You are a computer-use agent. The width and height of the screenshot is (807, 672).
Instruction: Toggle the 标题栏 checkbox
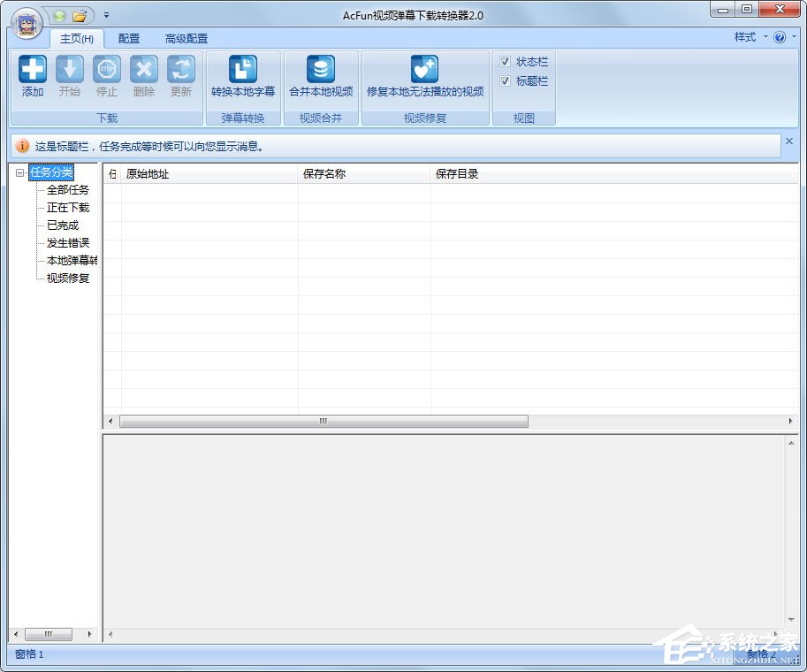(x=505, y=81)
